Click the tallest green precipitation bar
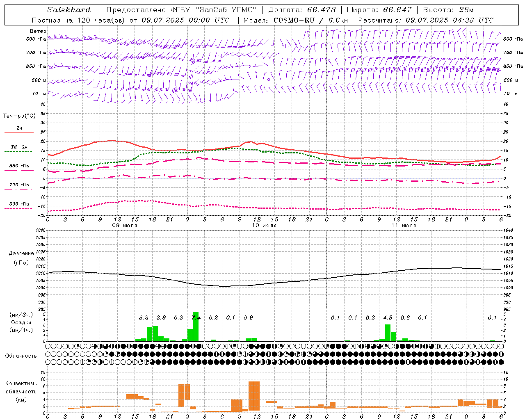The height and width of the screenshot is (420, 525). pos(196,327)
